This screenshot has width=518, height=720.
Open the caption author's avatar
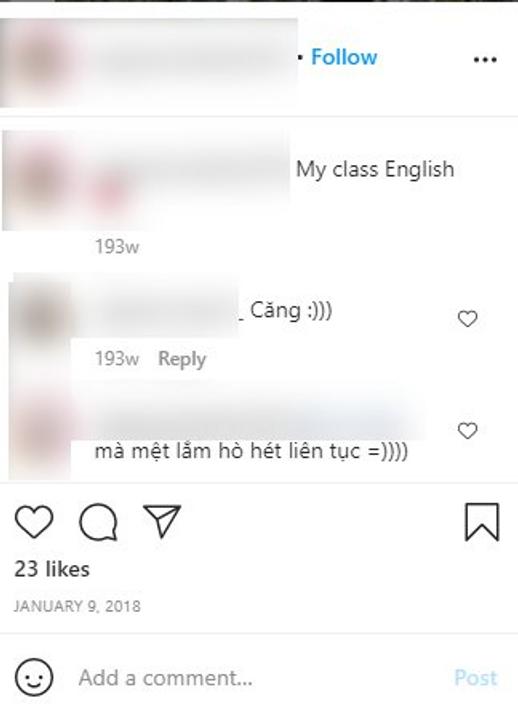[x=40, y=179]
